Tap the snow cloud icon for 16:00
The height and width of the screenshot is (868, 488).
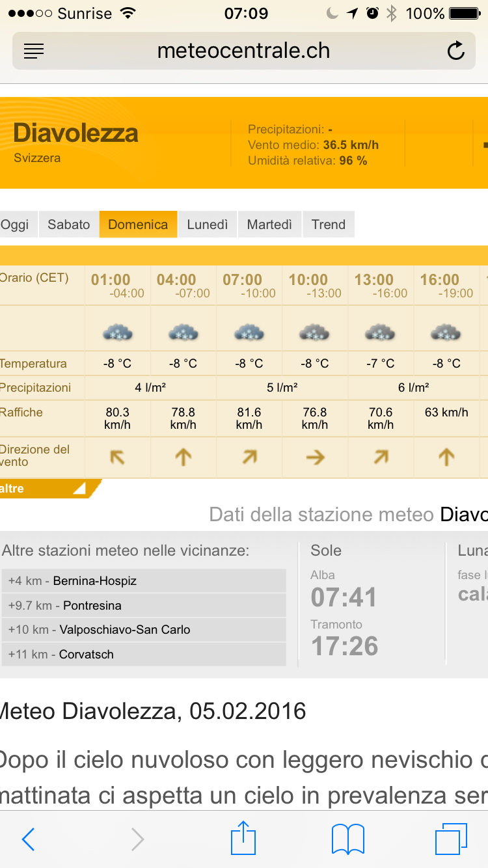(x=446, y=333)
